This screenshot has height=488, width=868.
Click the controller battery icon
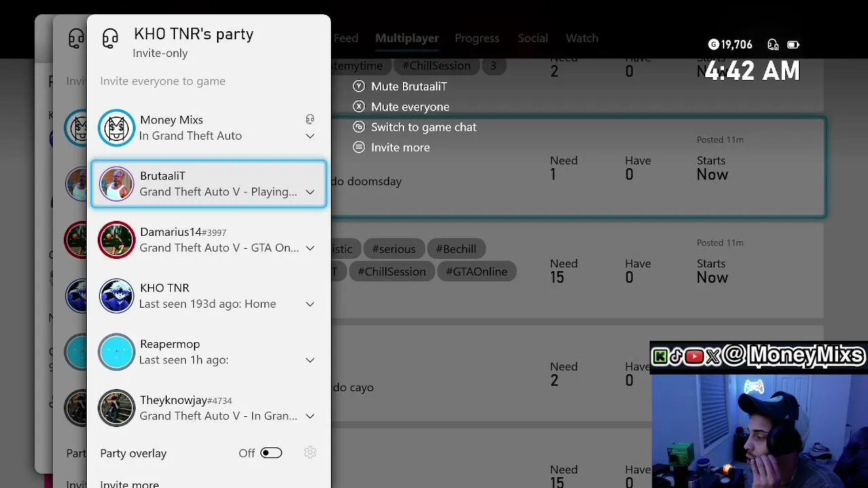point(793,45)
